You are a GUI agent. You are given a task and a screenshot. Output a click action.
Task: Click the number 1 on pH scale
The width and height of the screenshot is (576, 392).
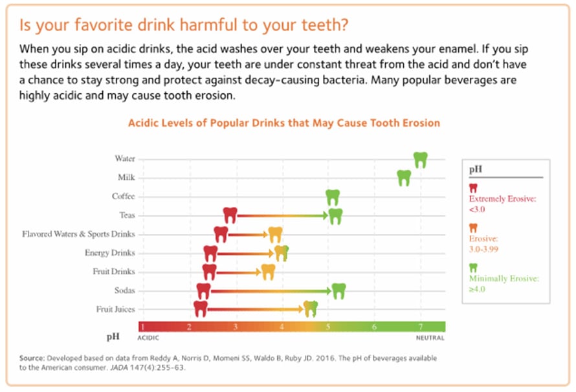coord(142,326)
